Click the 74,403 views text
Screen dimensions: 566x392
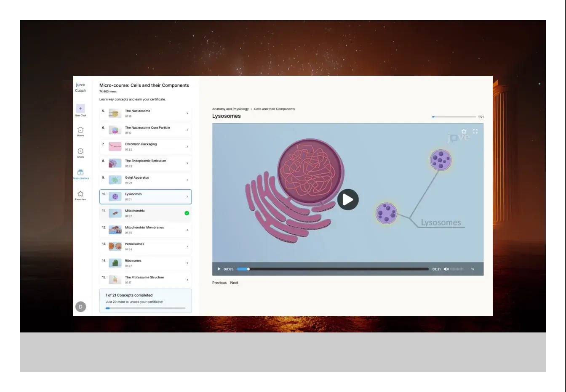108,92
